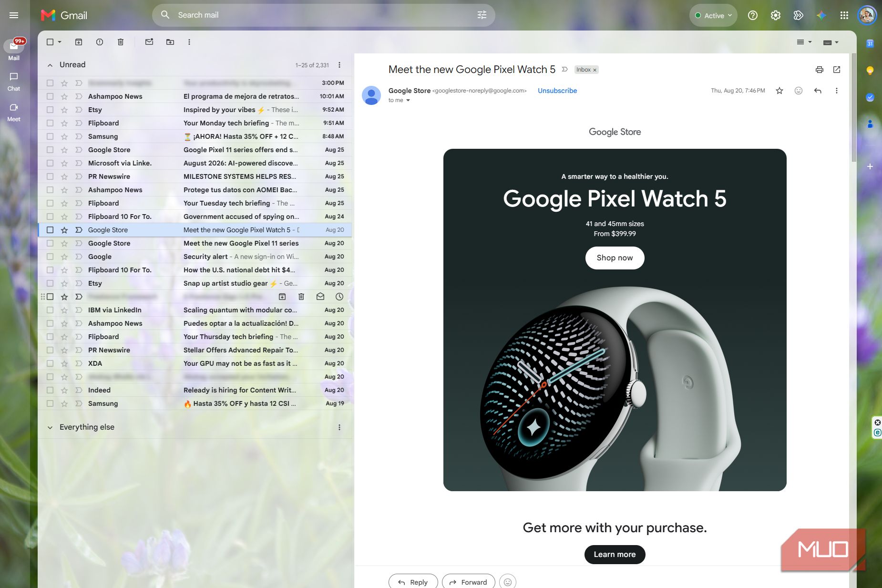The height and width of the screenshot is (588, 882).
Task: Remove the Inbox label from email
Action: tap(595, 70)
